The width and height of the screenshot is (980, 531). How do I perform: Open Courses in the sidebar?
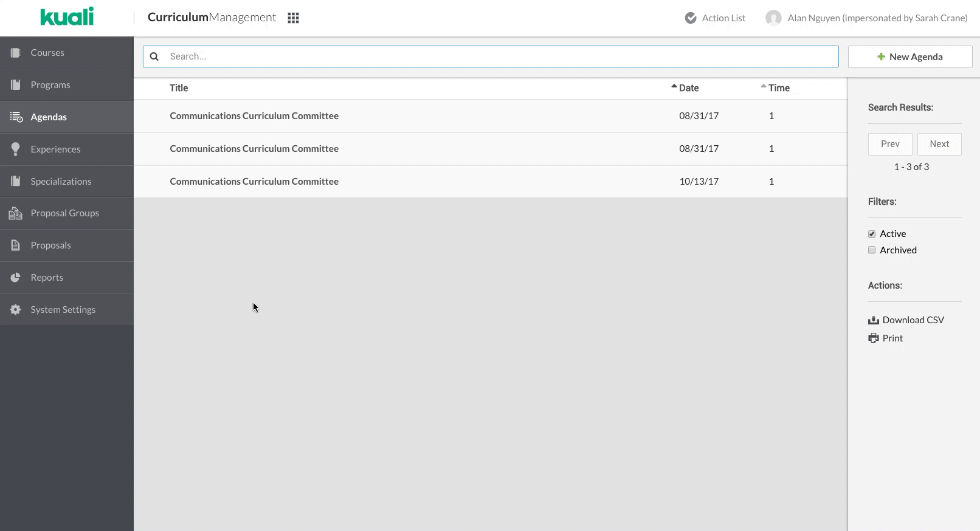pos(47,53)
